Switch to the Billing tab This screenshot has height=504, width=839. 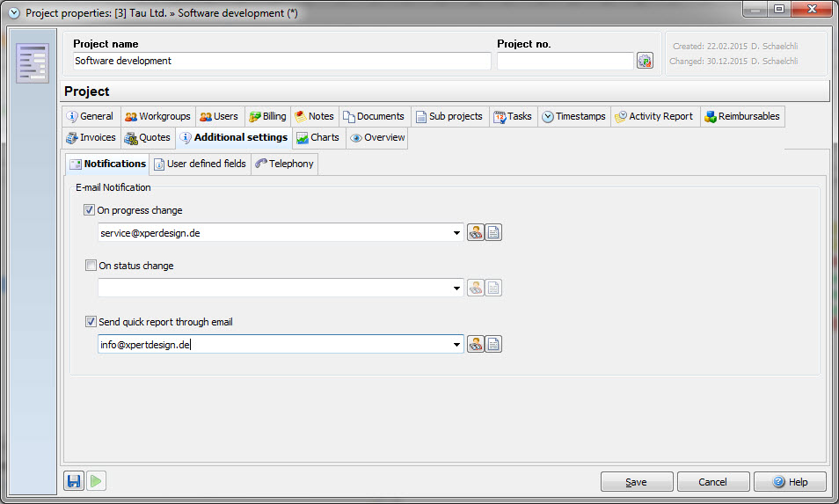tap(267, 116)
